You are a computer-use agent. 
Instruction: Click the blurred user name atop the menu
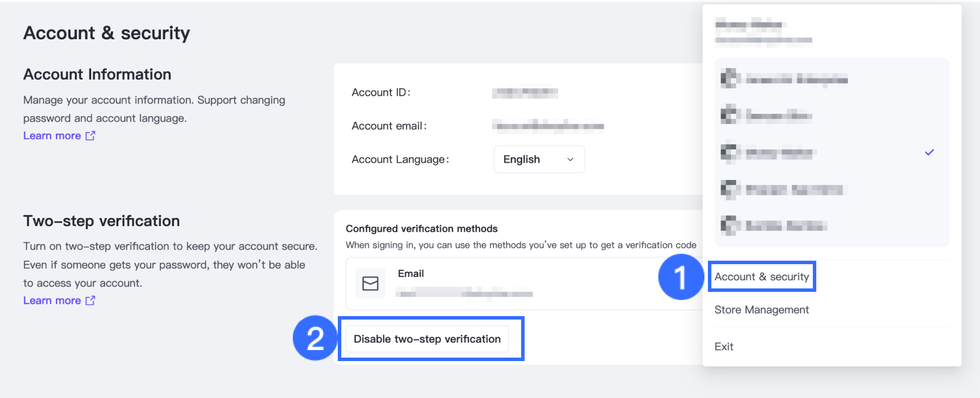748,24
